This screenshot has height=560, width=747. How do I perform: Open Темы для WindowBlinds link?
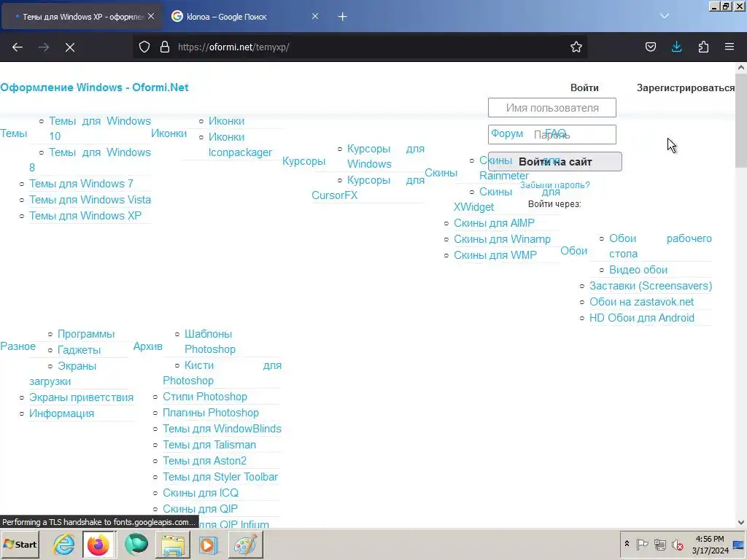(222, 429)
